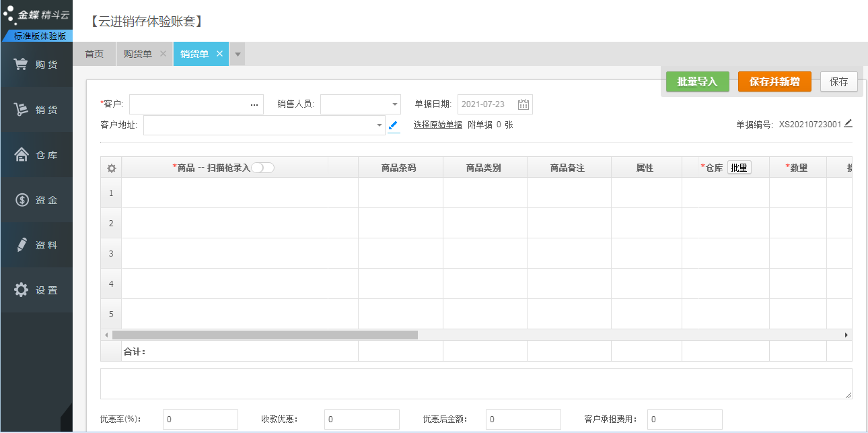Click the 选择原始单据 link
Viewport: 868px width, 433px height.
pyautogui.click(x=437, y=125)
